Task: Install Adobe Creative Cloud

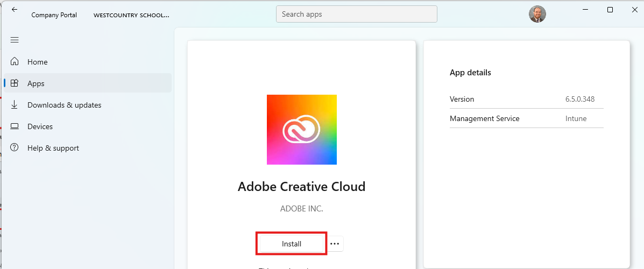Action: [x=292, y=244]
